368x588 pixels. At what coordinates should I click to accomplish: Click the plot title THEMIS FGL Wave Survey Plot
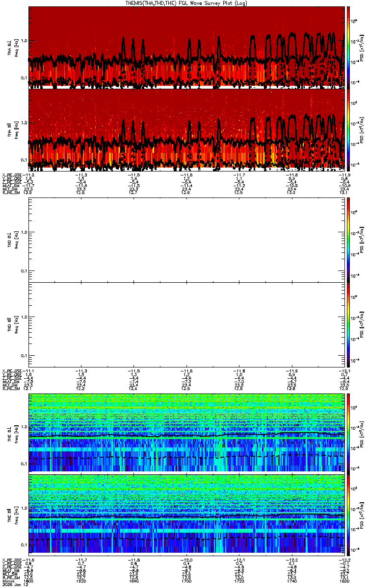click(x=186, y=3)
